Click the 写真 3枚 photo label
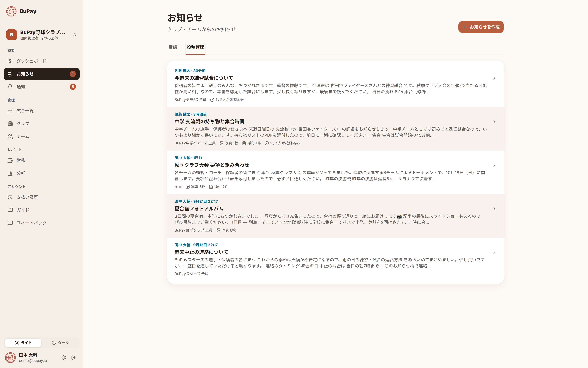 (195, 187)
